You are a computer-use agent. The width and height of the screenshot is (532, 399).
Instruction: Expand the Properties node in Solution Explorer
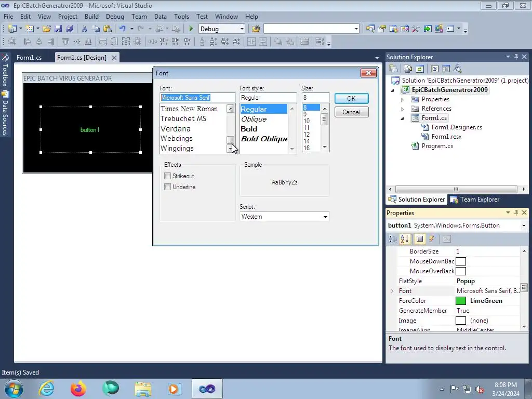point(403,100)
